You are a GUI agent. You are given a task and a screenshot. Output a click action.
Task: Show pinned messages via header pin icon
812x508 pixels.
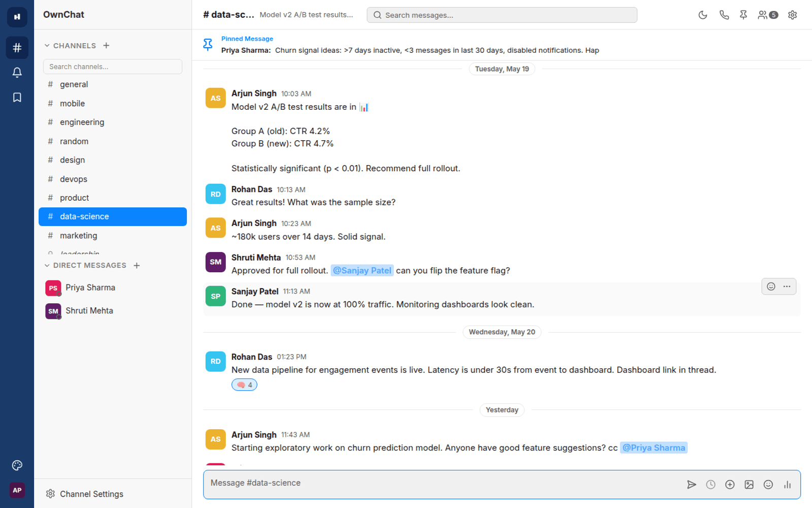pyautogui.click(x=743, y=15)
